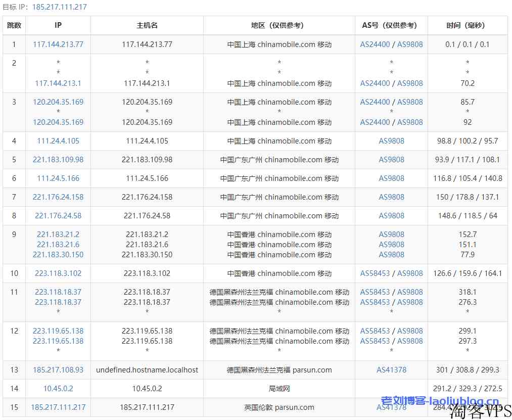Select hostname cell 185.217.111.217 in hop 15
The height and width of the screenshot is (420, 512).
coord(147,407)
